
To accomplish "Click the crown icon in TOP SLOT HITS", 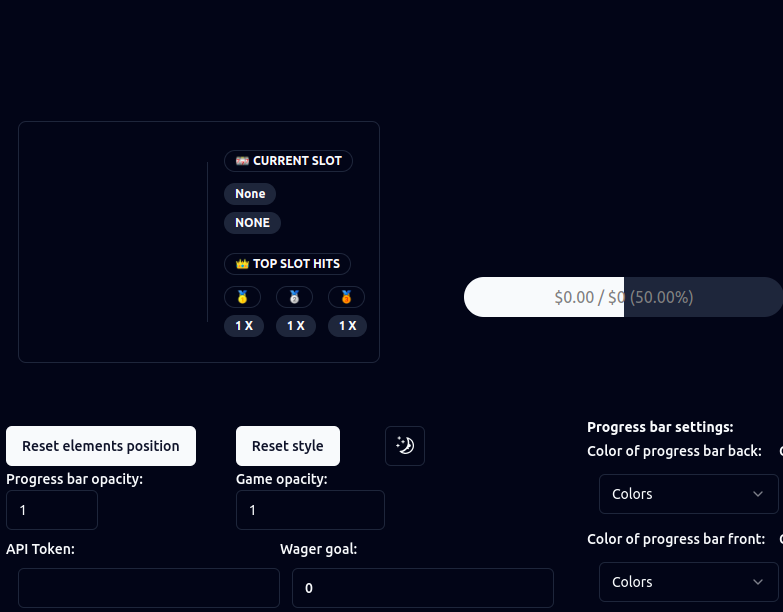I will click(242, 264).
